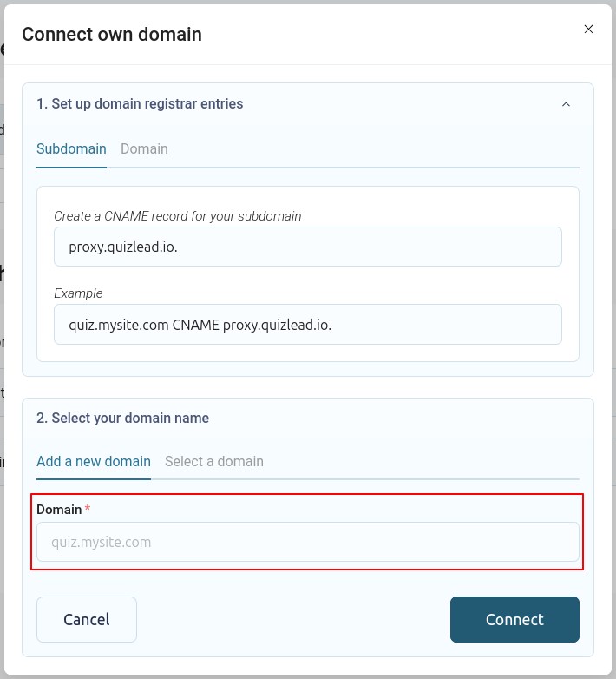
Task: Focus the Domain input with quiz.mysite.com placeholder
Action: (308, 542)
